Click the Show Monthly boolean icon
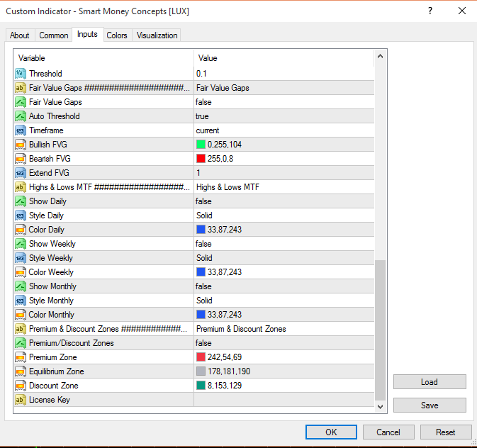 click(21, 286)
